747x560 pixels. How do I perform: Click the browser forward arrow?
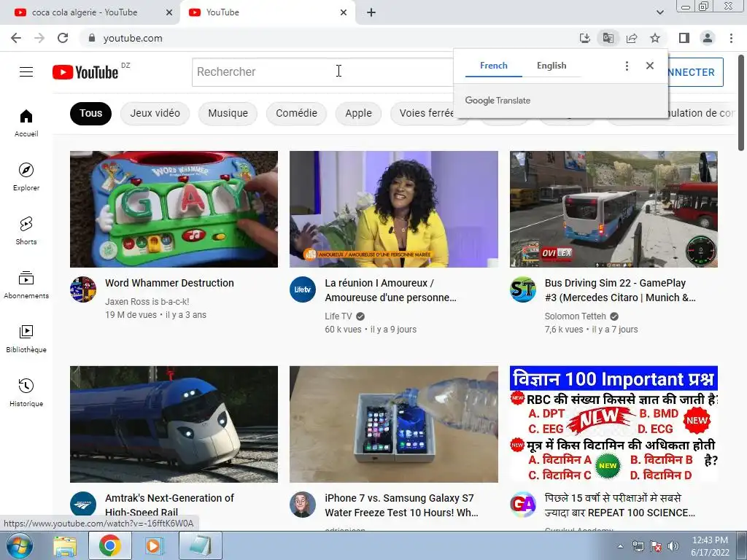click(39, 38)
